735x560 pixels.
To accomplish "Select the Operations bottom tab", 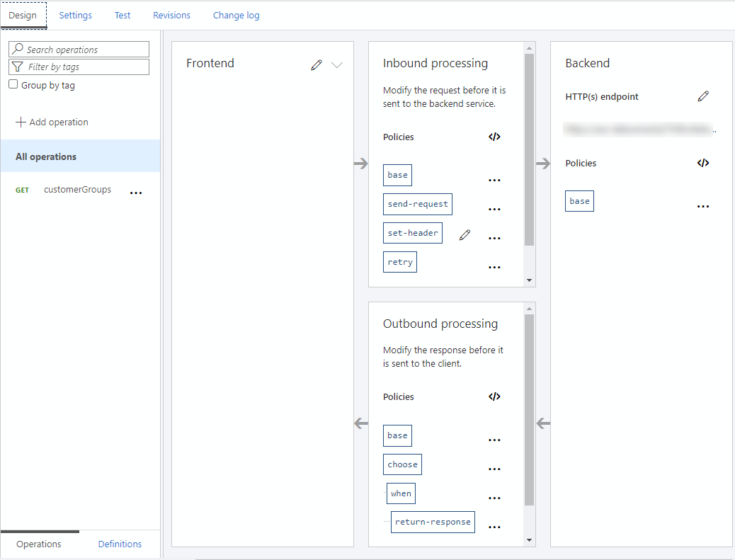I will 39,544.
